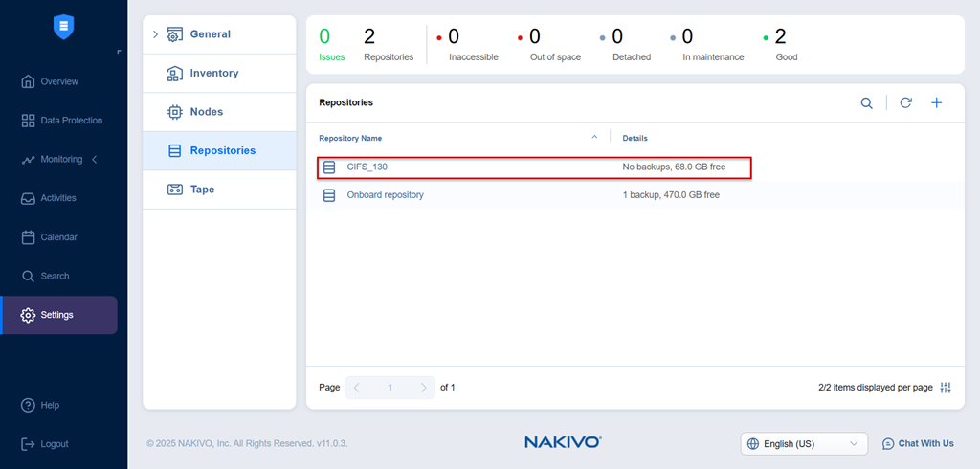This screenshot has height=469, width=980.
Task: Click the Repositories tab icon
Action: (175, 150)
